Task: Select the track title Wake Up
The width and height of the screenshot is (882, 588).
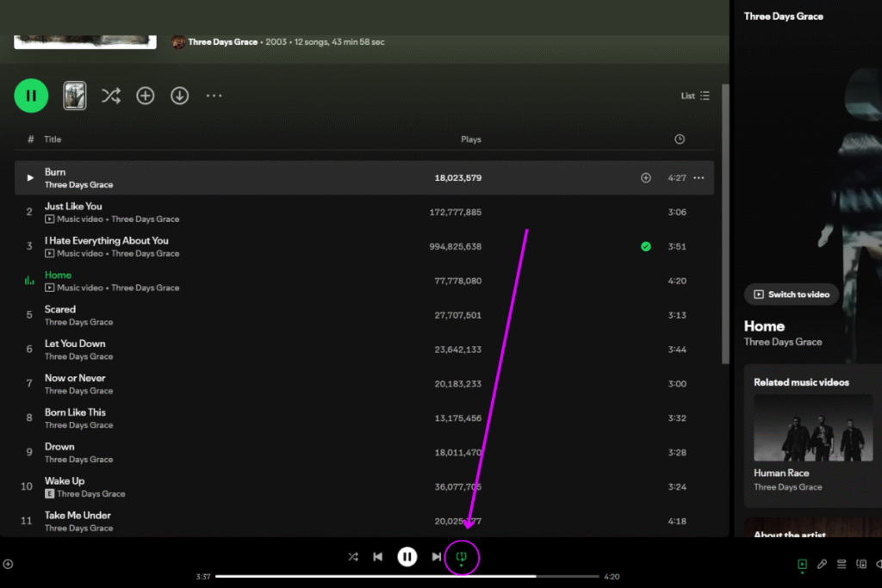Action: point(65,480)
